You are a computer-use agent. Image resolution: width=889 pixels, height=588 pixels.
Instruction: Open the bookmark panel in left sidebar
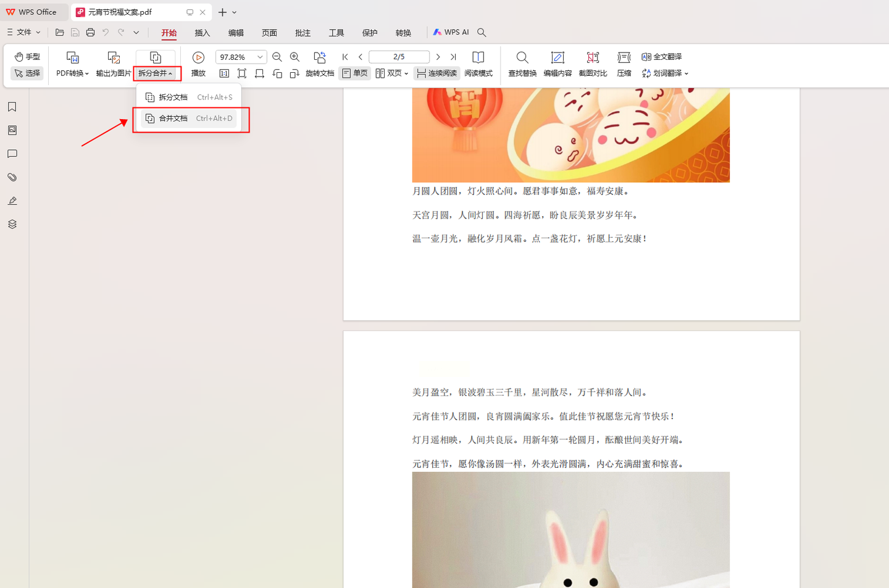click(x=12, y=107)
